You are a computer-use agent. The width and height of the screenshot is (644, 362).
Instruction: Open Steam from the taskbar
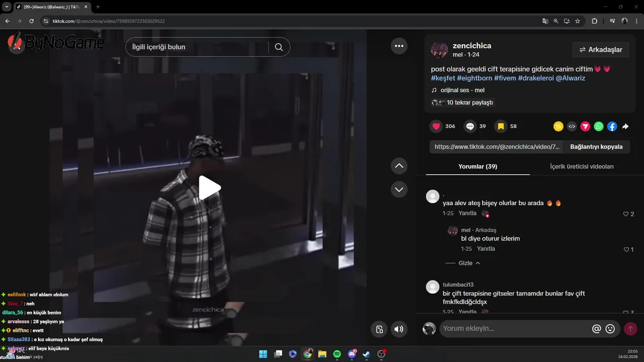point(367,354)
